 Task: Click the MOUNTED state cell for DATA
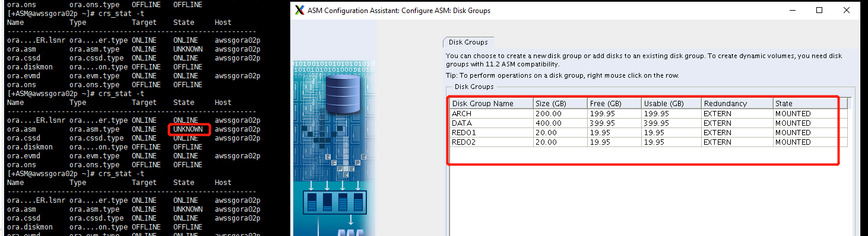click(810, 123)
